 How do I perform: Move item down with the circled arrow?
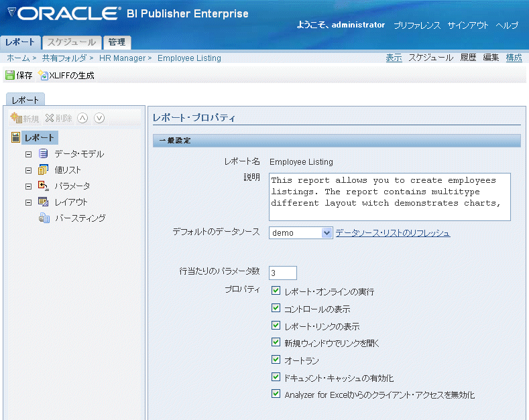[x=99, y=118]
